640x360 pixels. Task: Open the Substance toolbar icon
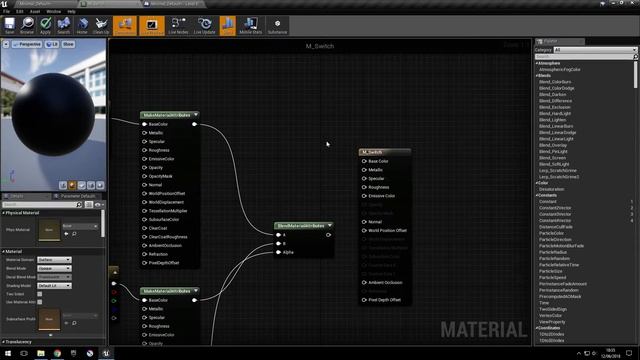(277, 25)
